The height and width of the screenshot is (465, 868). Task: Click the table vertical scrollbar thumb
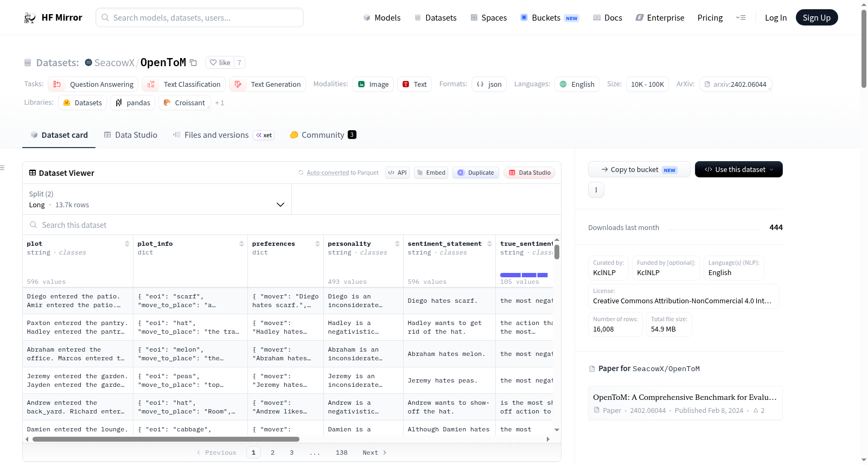[557, 252]
